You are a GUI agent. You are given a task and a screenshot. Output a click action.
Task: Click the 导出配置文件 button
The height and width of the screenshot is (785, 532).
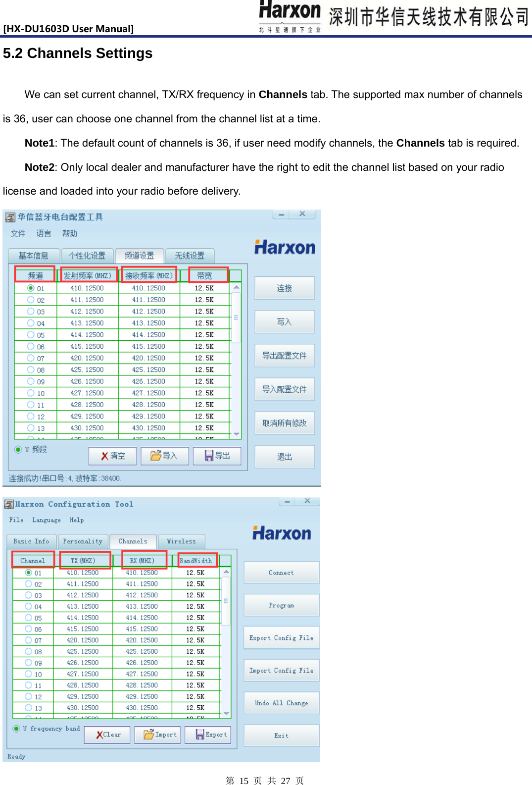[x=285, y=356]
